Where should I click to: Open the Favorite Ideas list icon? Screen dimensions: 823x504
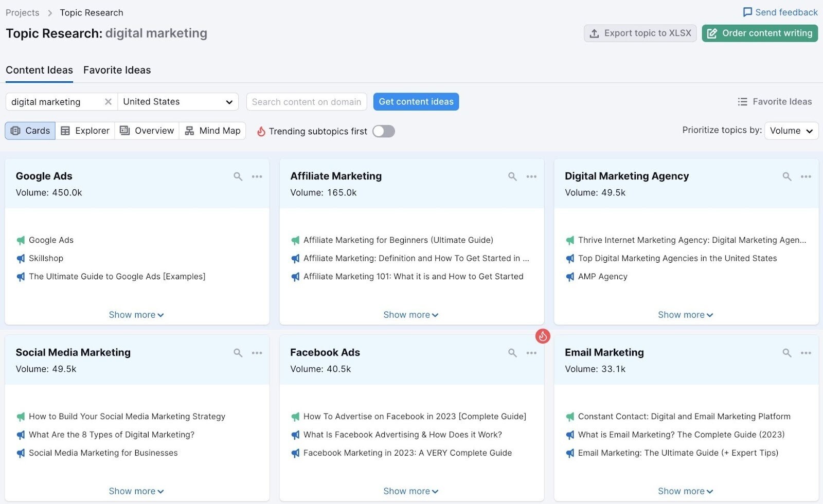pos(775,101)
